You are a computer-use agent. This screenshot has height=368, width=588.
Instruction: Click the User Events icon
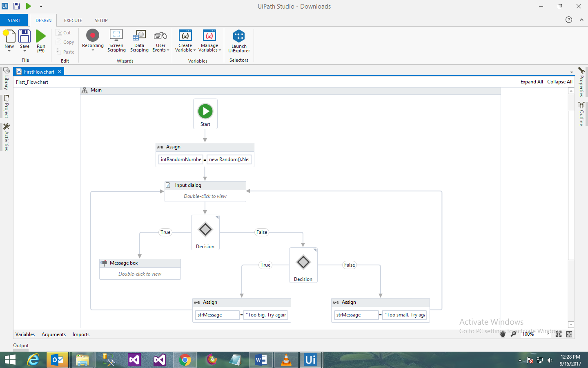click(160, 36)
